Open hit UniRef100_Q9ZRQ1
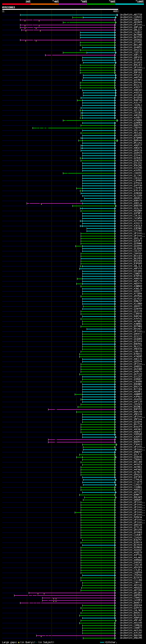 click(131, 40)
